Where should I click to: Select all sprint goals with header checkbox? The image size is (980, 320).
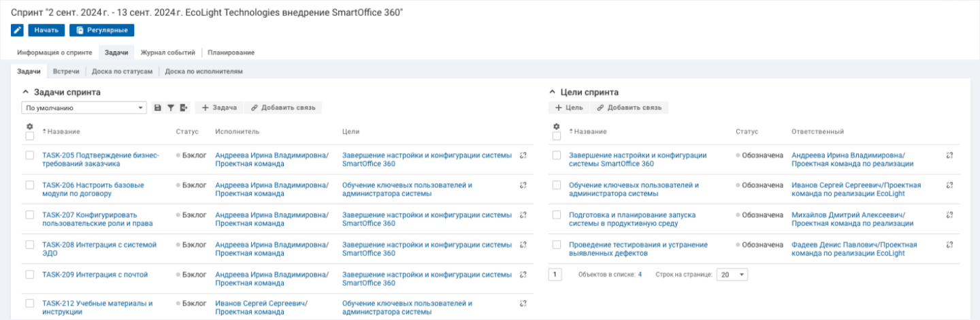tap(556, 136)
